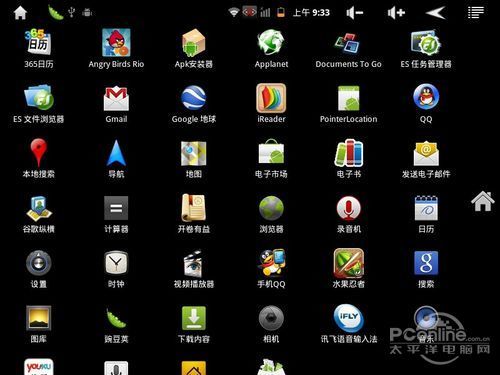Tap the home button on right edge

[x=483, y=201]
